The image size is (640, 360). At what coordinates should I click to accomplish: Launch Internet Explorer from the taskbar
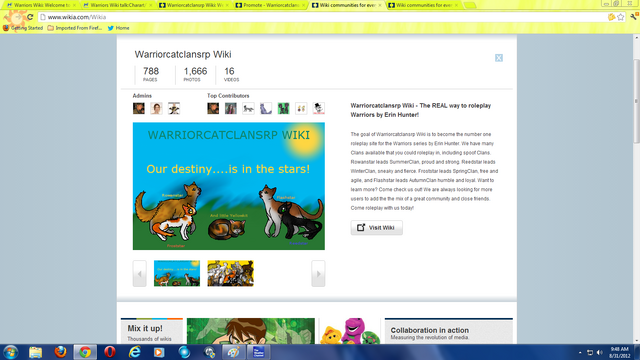135,352
